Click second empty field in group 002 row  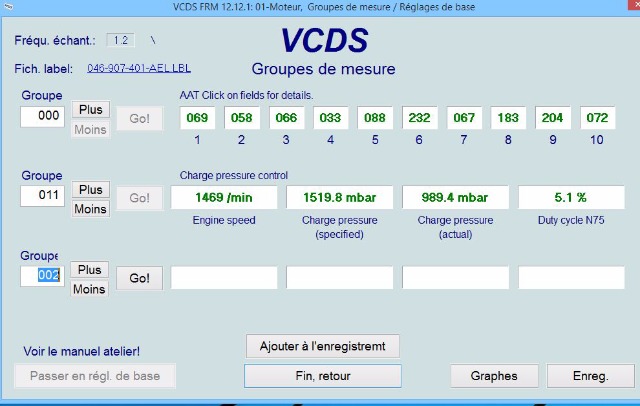tap(340, 277)
